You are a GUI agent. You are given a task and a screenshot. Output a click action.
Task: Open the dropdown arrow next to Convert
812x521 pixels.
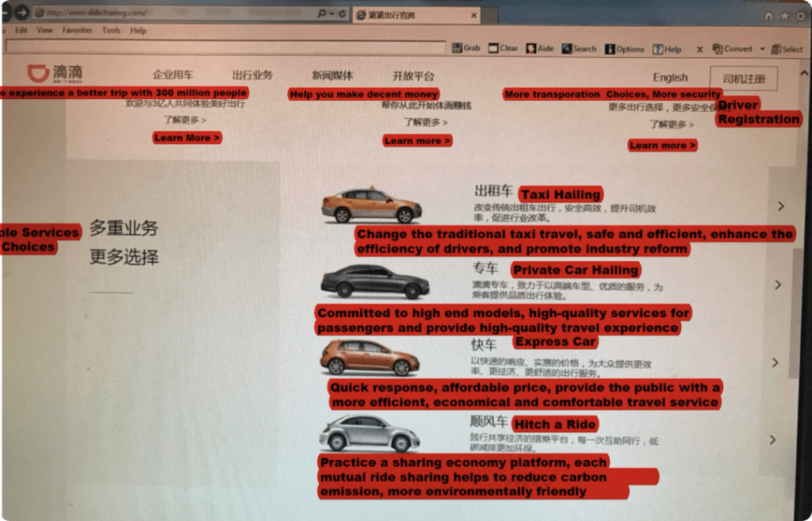tap(762, 49)
